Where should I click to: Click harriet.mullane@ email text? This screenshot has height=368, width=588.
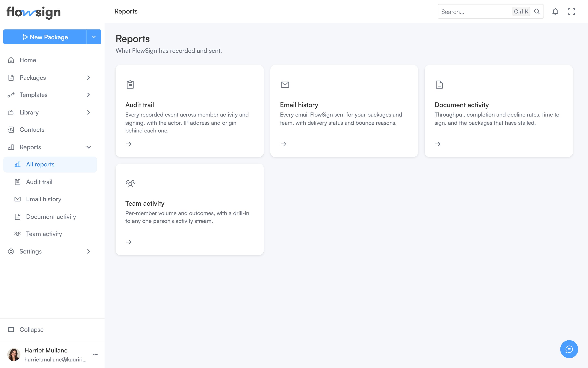55,359
